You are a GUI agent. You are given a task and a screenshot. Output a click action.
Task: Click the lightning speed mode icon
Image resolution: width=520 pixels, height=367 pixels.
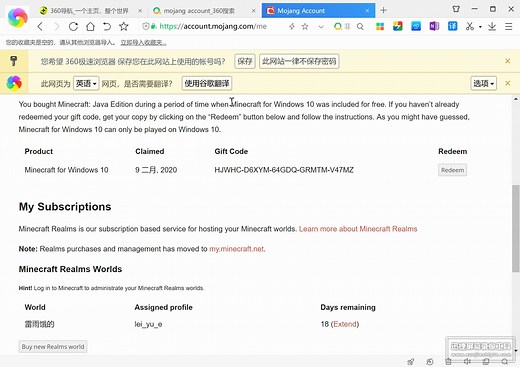[292, 26]
